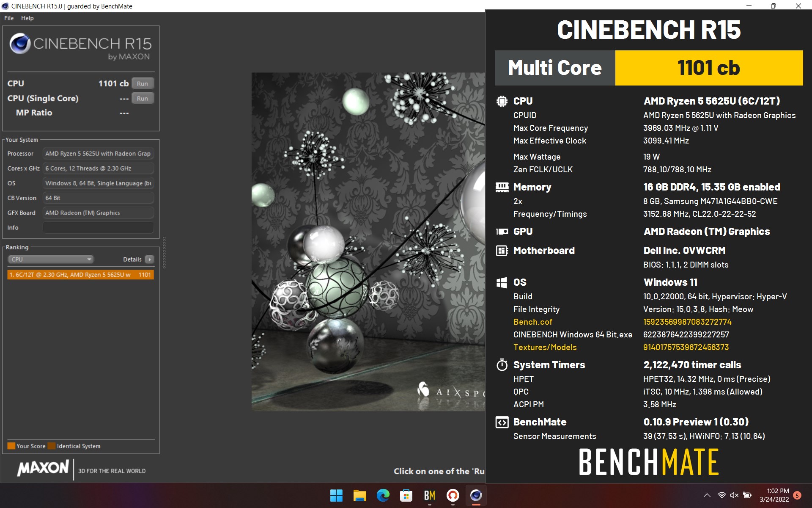Click the BenchMate CPU chip icon

point(502,101)
